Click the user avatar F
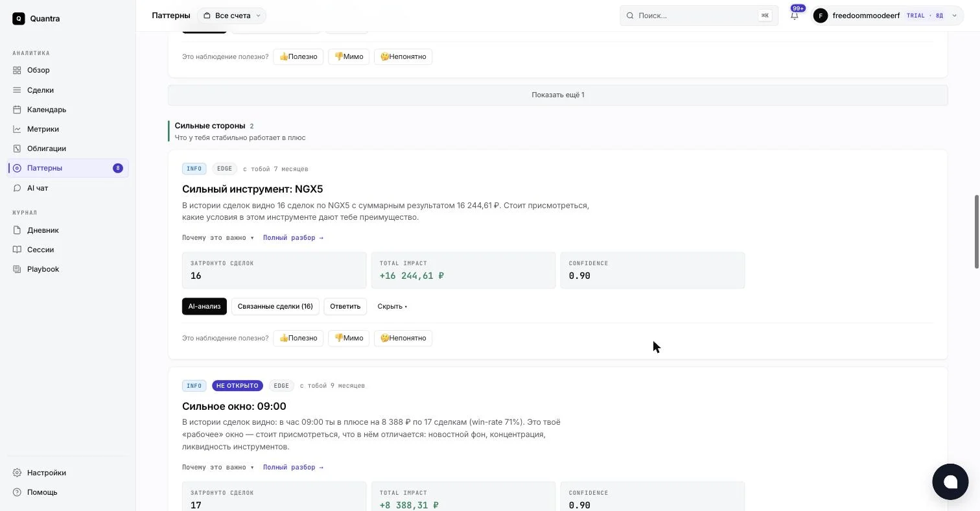 click(821, 16)
